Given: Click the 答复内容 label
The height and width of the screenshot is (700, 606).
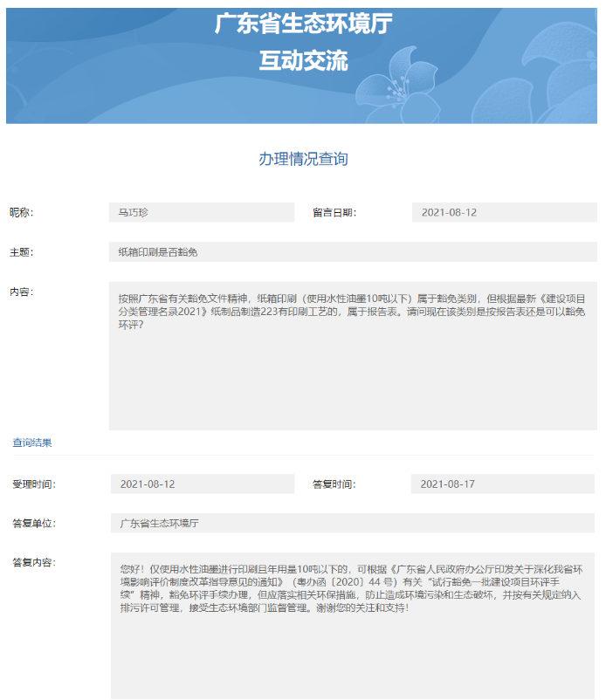Looking at the screenshot, I should coord(33,562).
